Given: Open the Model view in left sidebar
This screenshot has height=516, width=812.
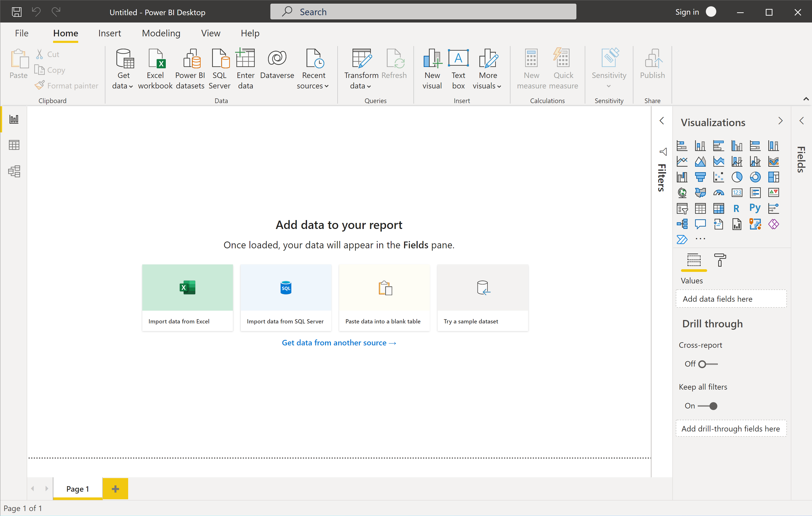Looking at the screenshot, I should click(14, 171).
